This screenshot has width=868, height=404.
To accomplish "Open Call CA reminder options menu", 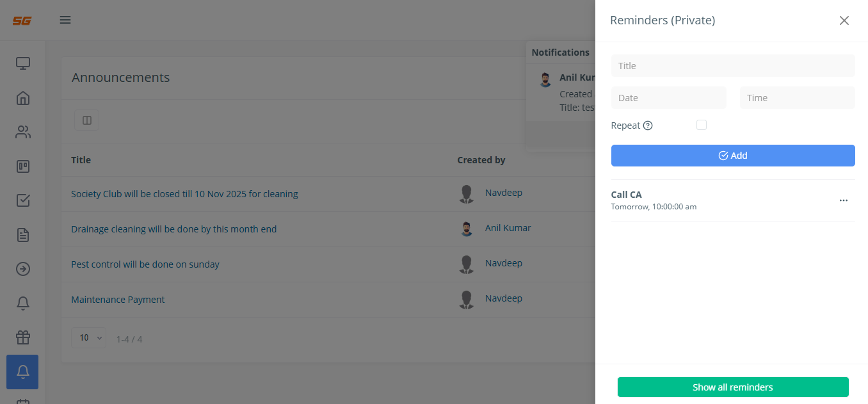I will pyautogui.click(x=843, y=200).
